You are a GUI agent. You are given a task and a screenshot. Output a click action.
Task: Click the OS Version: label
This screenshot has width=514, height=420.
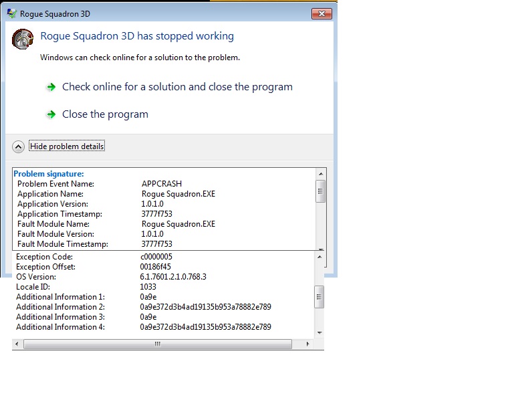(36, 277)
